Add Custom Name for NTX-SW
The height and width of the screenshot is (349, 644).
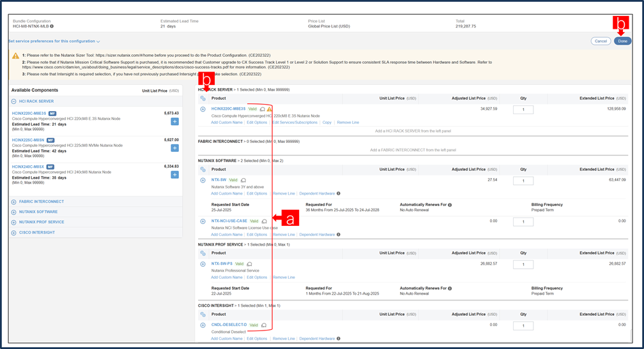click(227, 193)
